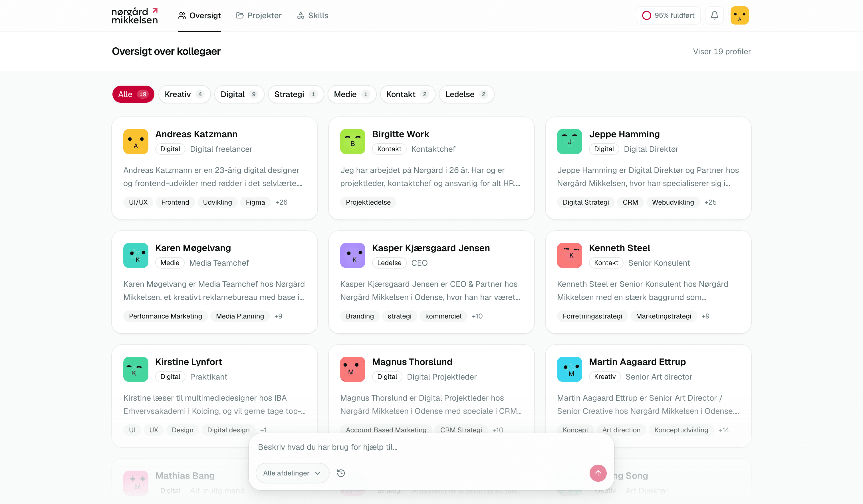The image size is (863, 504).
Task: Open the Skills tab
Action: (x=312, y=15)
